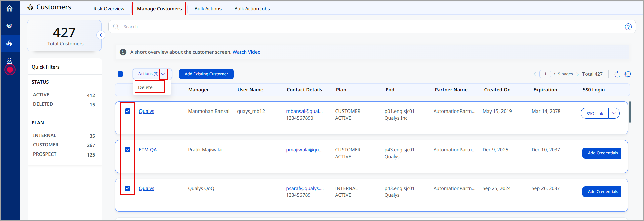
Task: Open the Bulk Action Jobs tab
Action: [252, 9]
